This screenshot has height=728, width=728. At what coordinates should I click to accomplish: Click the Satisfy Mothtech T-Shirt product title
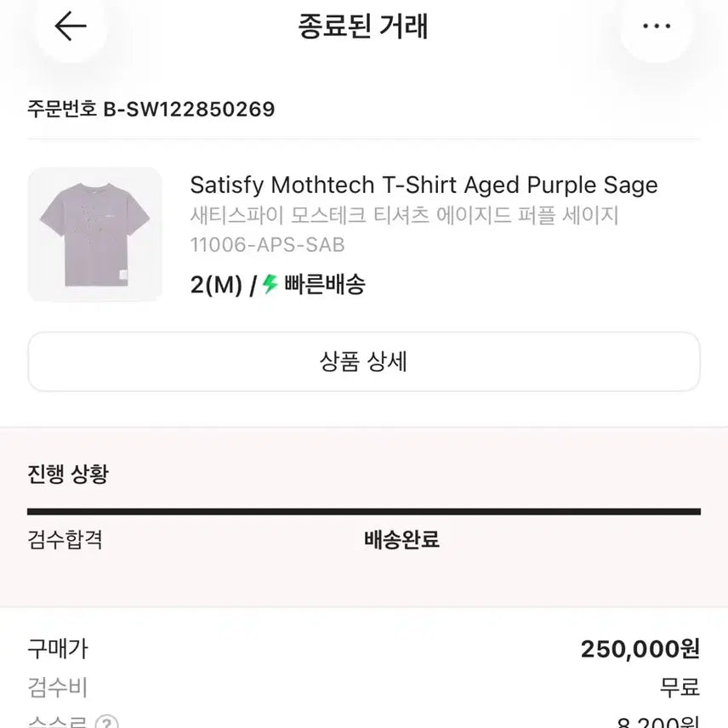pos(424,185)
